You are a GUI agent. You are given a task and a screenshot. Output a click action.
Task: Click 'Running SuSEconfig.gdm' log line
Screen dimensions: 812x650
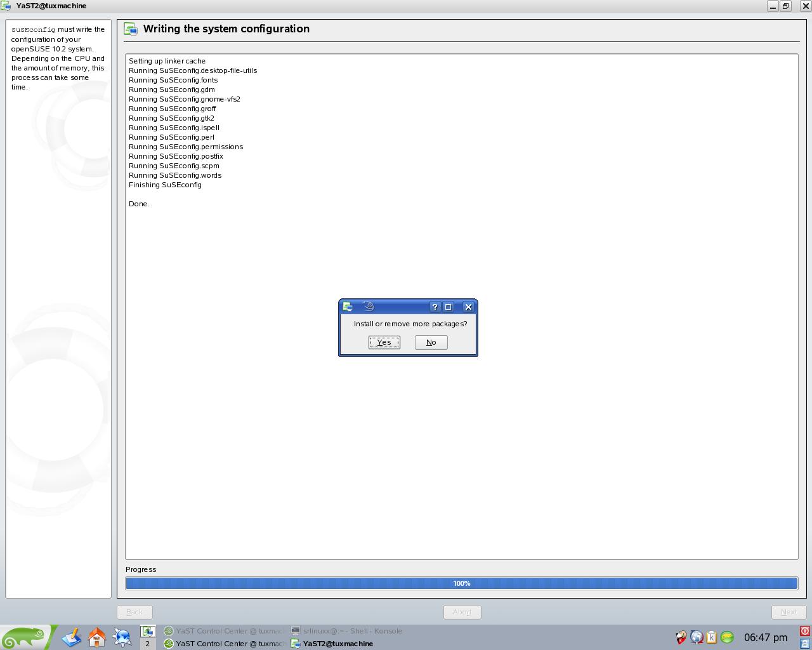coord(172,90)
